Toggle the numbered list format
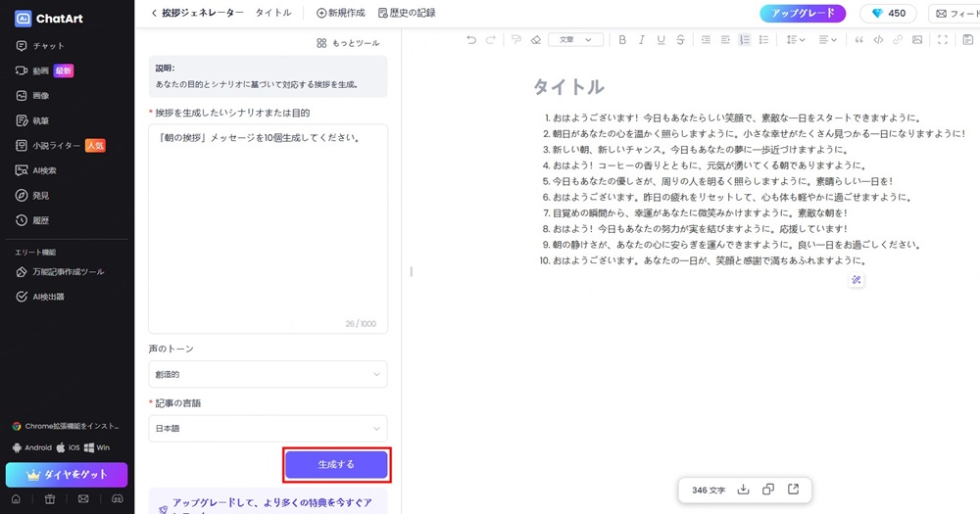The width and height of the screenshot is (980, 514). (745, 40)
